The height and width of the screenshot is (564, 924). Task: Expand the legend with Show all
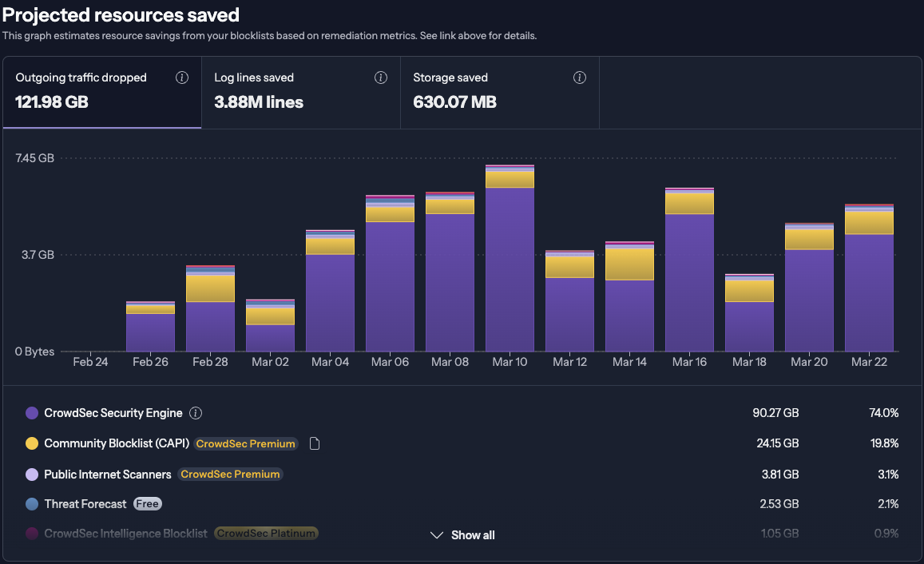(x=472, y=535)
